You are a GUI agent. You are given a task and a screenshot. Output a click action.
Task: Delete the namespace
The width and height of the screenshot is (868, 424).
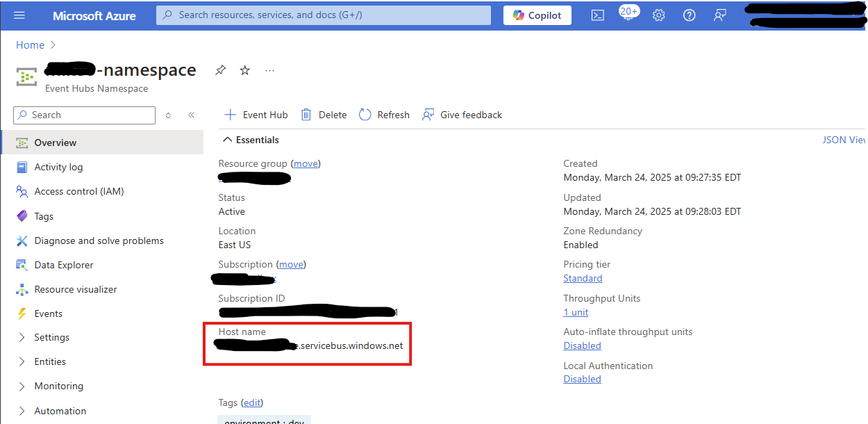click(x=323, y=115)
